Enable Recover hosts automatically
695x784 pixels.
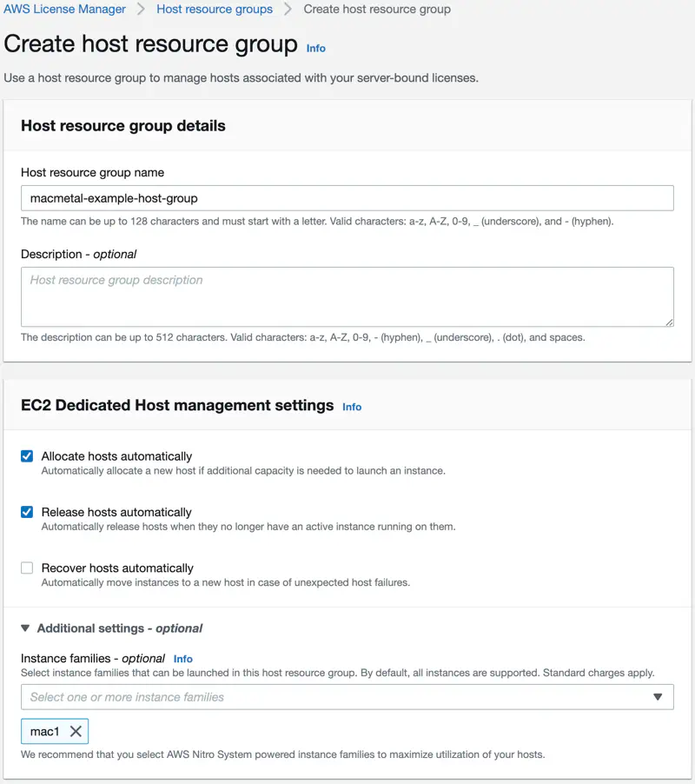(x=27, y=568)
